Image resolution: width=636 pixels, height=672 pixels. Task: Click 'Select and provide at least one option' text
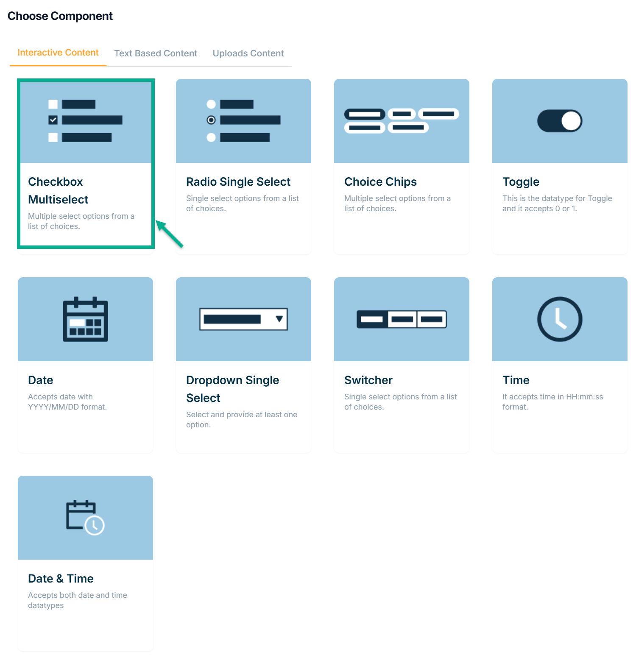(241, 419)
